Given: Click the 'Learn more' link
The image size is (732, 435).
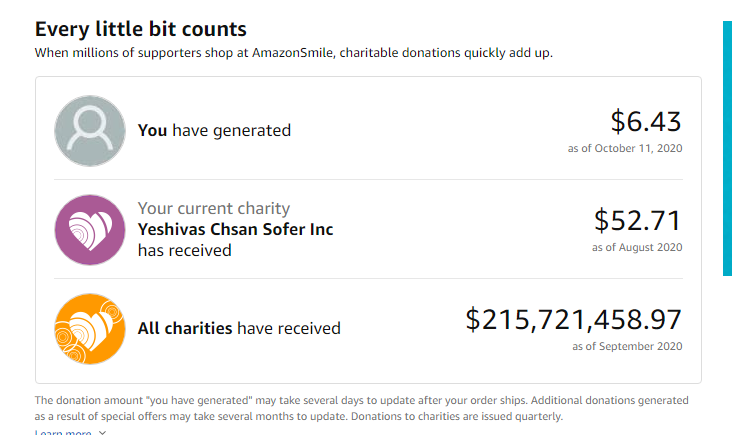Looking at the screenshot, I should (x=63, y=433).
